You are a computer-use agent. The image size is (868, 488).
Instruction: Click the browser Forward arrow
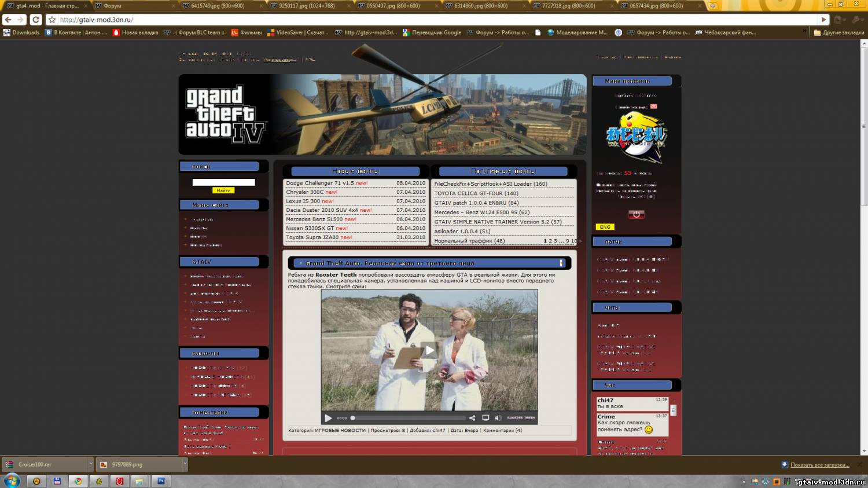pyautogui.click(x=21, y=20)
